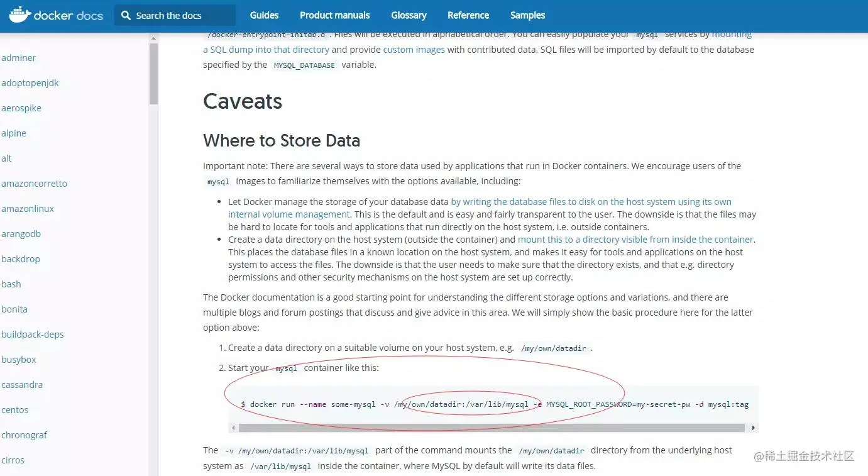Open buildpack-deps in the sidebar
Viewport: 868px width, 476px height.
(x=33, y=335)
